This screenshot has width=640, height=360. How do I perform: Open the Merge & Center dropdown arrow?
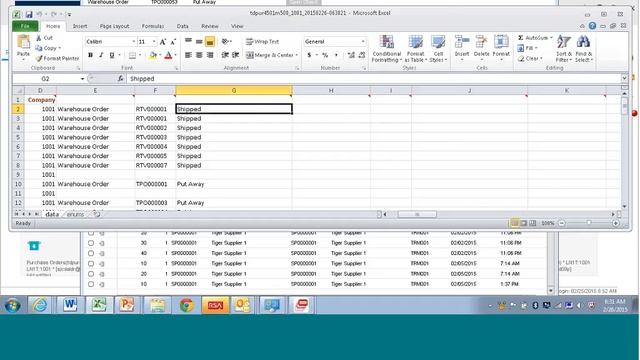(x=297, y=55)
